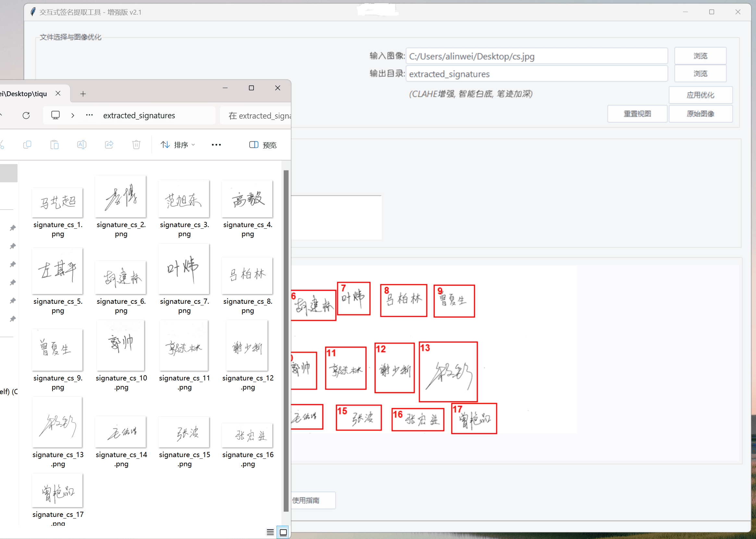
Task: Select signature box number 16 in canvas
Action: (417, 419)
